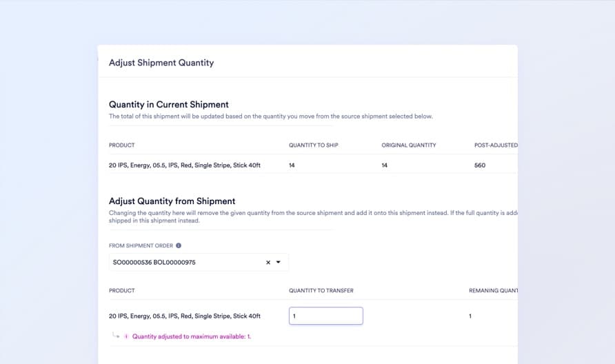This screenshot has height=364, width=615.
Task: Click the Product header in the transfer table
Action: [x=121, y=291]
